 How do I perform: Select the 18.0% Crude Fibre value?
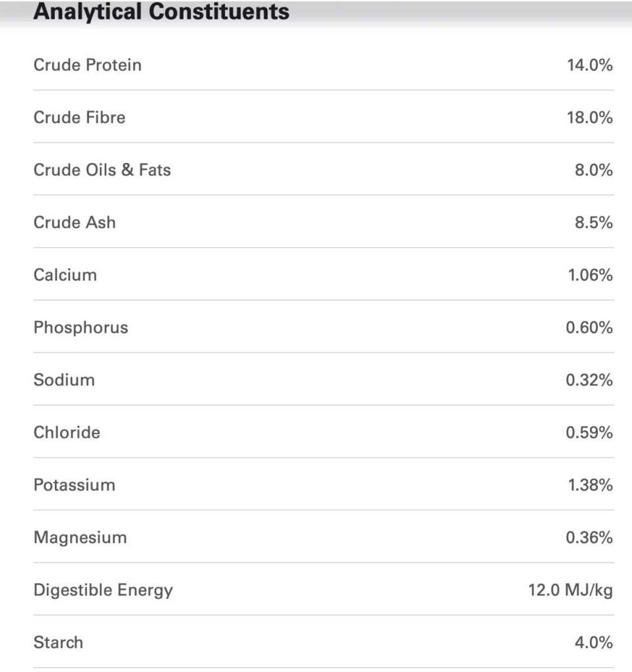pos(589,118)
